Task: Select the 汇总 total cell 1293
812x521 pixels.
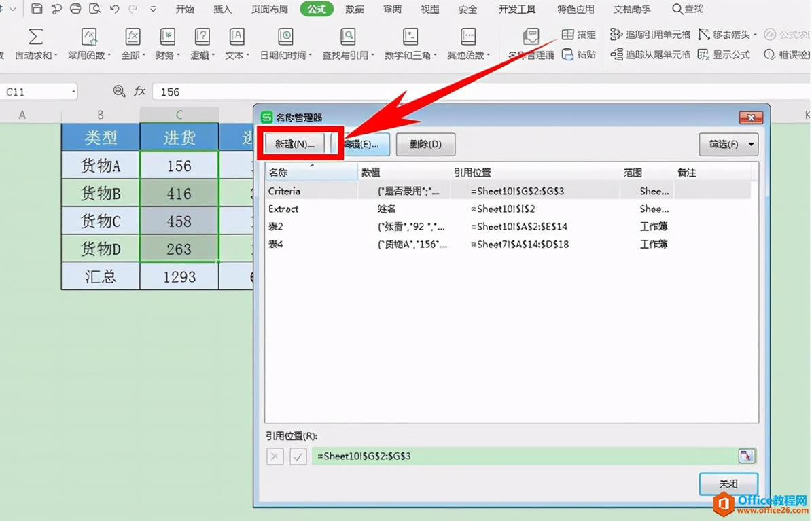Action: [x=179, y=276]
